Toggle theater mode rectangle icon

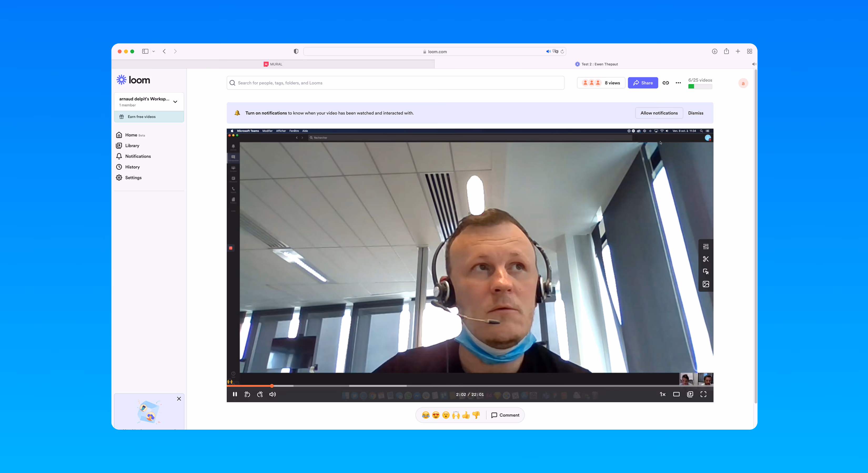(676, 394)
